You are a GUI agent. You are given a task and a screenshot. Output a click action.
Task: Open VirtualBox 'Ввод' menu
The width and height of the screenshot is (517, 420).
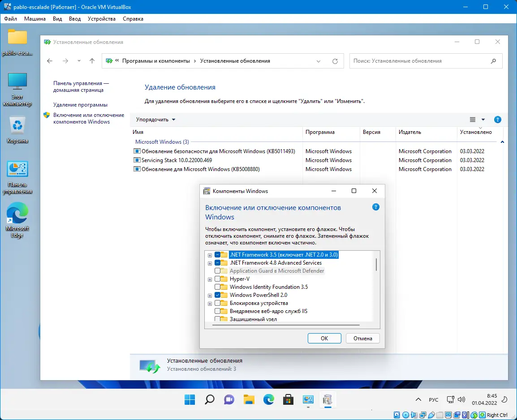(75, 19)
